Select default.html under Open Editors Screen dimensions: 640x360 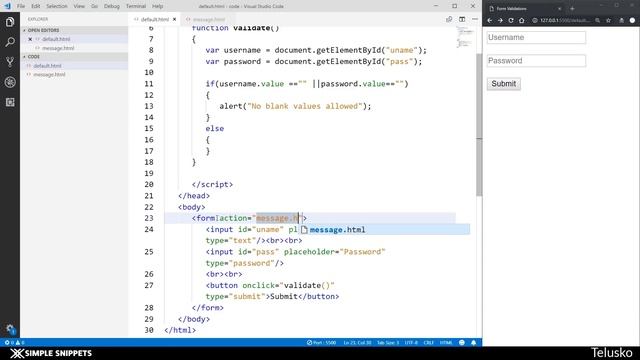pos(56,39)
